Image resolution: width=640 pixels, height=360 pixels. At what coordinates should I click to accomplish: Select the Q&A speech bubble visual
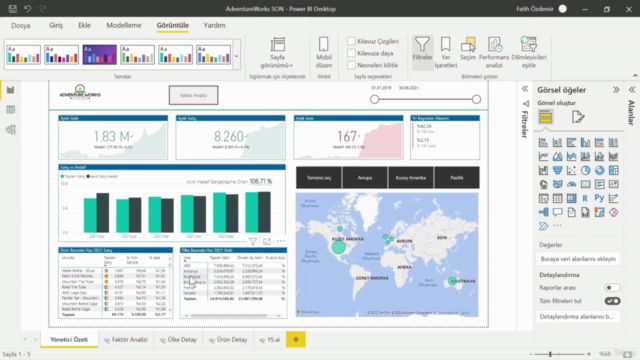point(558,212)
